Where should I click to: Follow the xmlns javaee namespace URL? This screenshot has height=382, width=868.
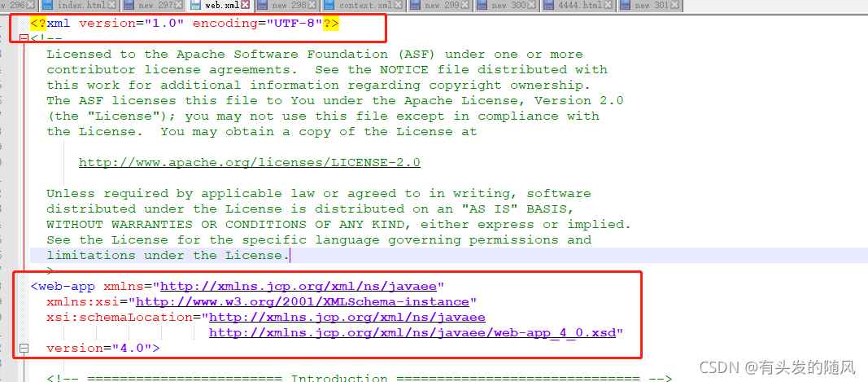pyautogui.click(x=299, y=287)
